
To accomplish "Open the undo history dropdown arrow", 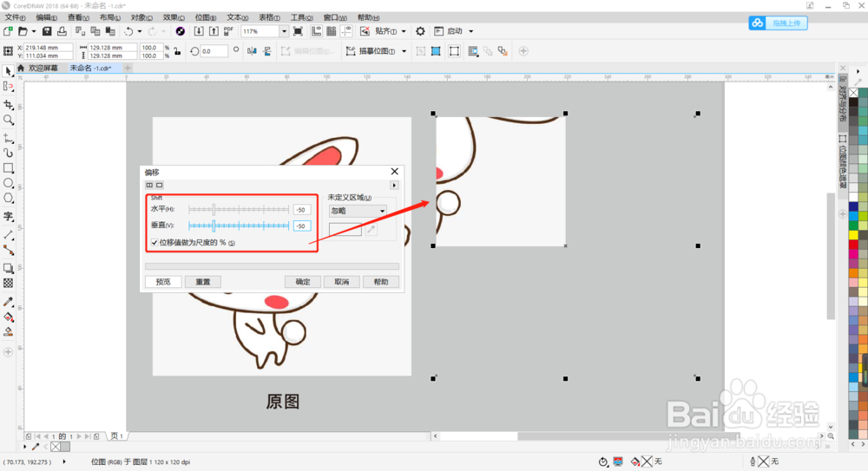I will [140, 31].
